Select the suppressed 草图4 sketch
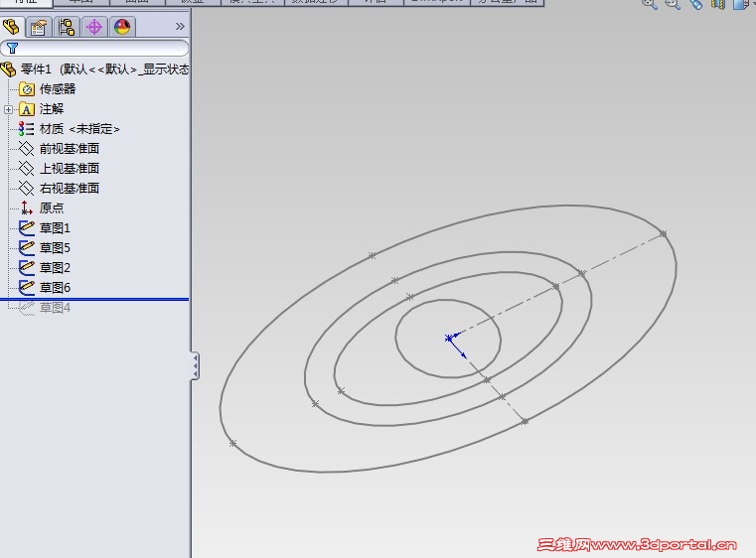Screen dimensions: 756x558 tap(45, 308)
